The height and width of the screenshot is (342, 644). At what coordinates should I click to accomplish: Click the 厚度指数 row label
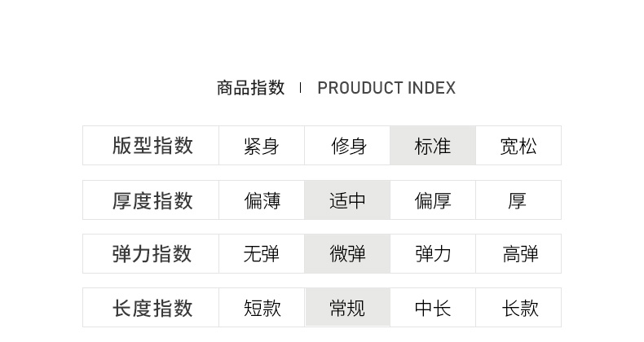click(152, 200)
